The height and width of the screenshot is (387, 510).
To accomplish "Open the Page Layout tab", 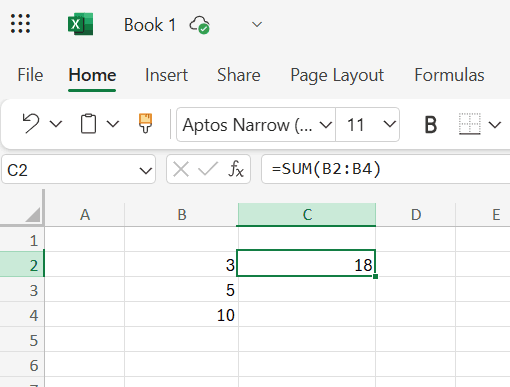I will [x=337, y=76].
